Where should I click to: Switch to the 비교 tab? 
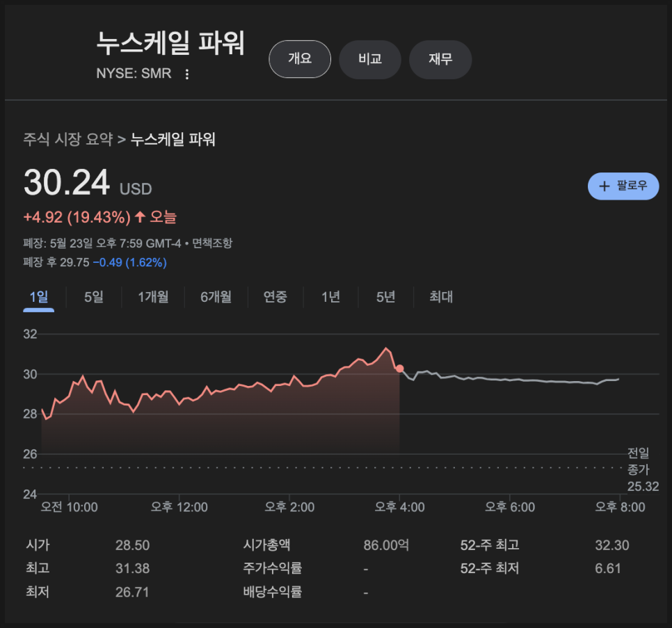click(370, 59)
